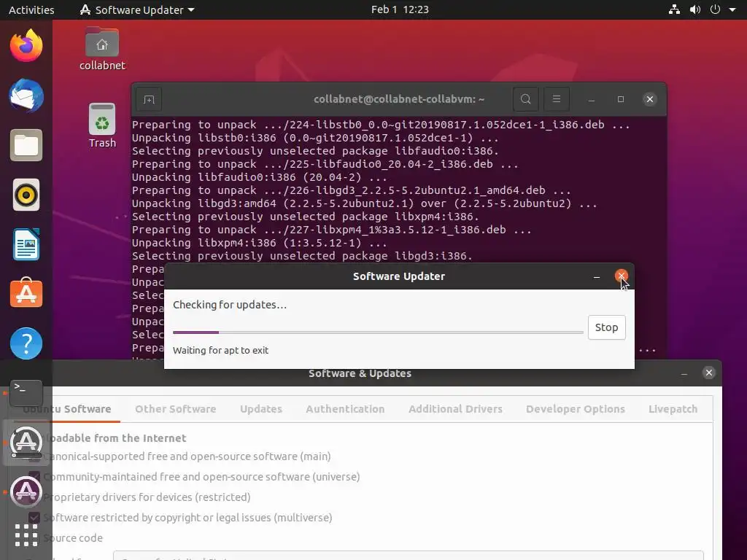Open the Additional Drivers tab

(455, 409)
